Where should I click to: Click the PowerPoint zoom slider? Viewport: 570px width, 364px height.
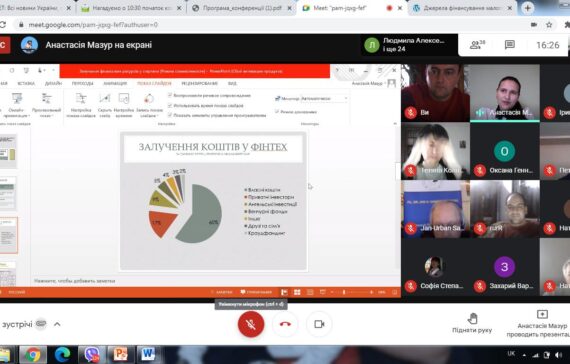click(x=356, y=292)
